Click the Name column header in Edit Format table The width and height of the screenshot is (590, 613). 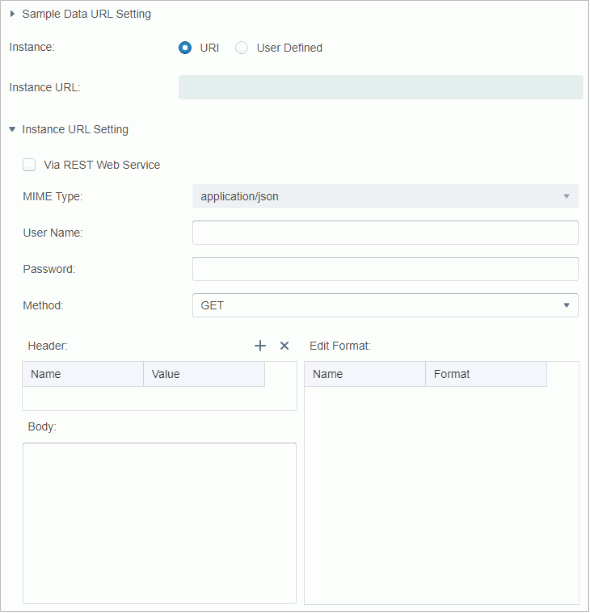click(x=365, y=374)
